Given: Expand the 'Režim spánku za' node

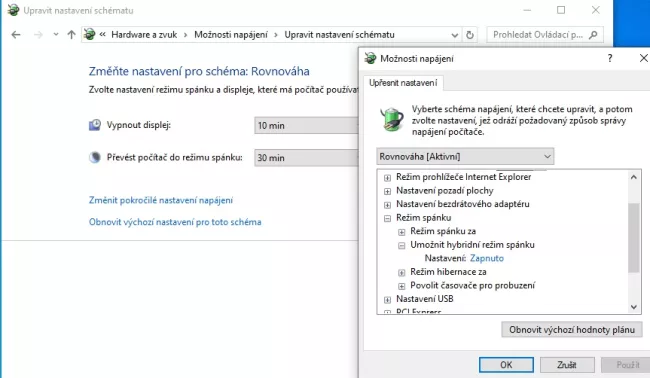Looking at the screenshot, I should 401,232.
